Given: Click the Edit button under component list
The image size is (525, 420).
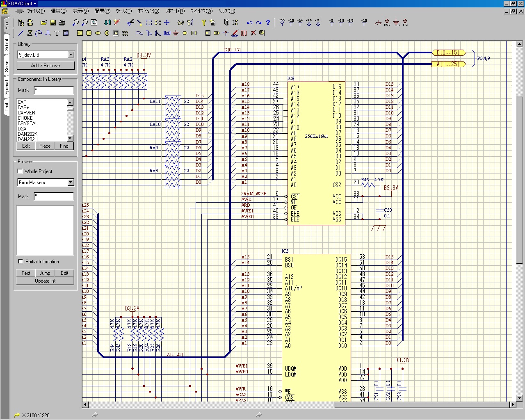Looking at the screenshot, I should coord(26,146).
